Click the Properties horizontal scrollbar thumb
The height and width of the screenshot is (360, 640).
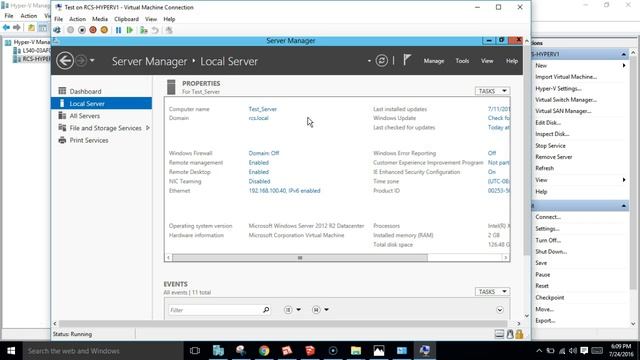coord(300,258)
